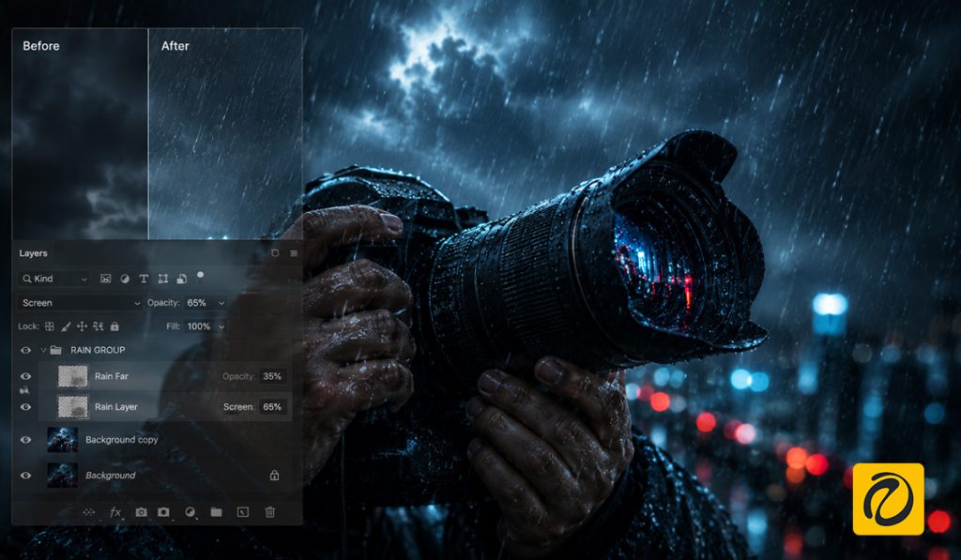Image resolution: width=961 pixels, height=560 pixels.
Task: Collapse the RAIN GROUP chevron
Action: click(43, 350)
